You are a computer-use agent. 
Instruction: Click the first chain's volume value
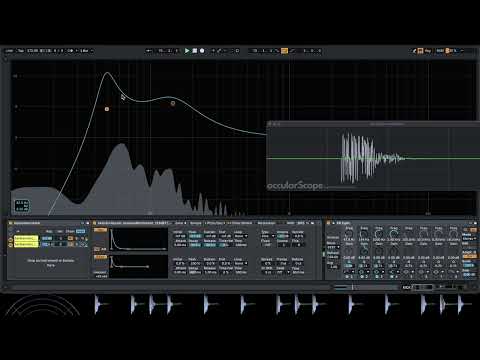coord(47,238)
